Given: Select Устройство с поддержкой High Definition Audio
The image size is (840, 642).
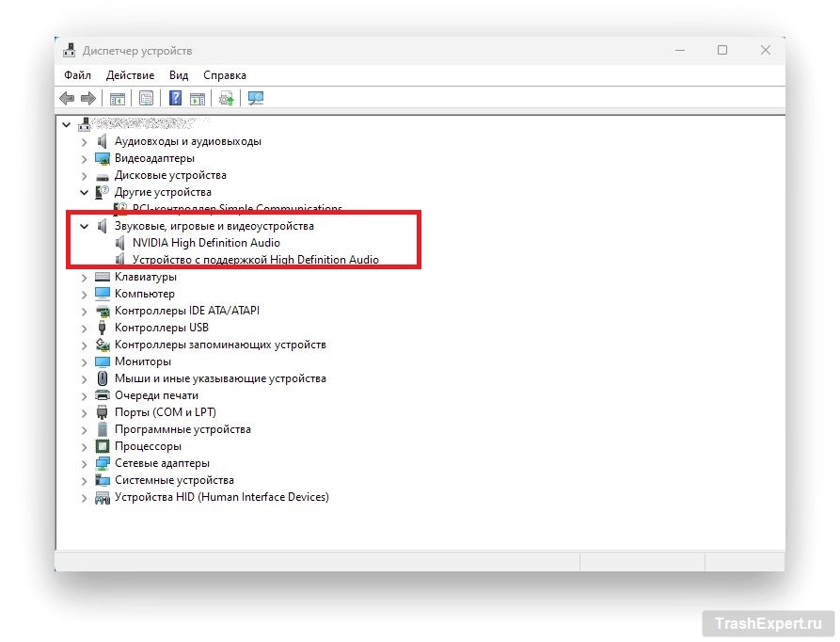Looking at the screenshot, I should (x=255, y=260).
